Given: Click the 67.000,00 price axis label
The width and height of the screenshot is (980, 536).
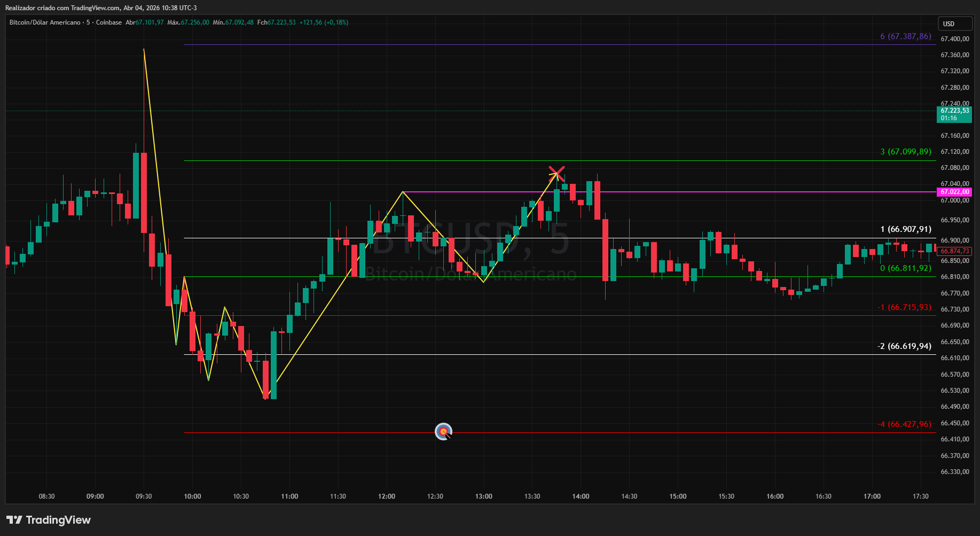Looking at the screenshot, I should click(955, 200).
